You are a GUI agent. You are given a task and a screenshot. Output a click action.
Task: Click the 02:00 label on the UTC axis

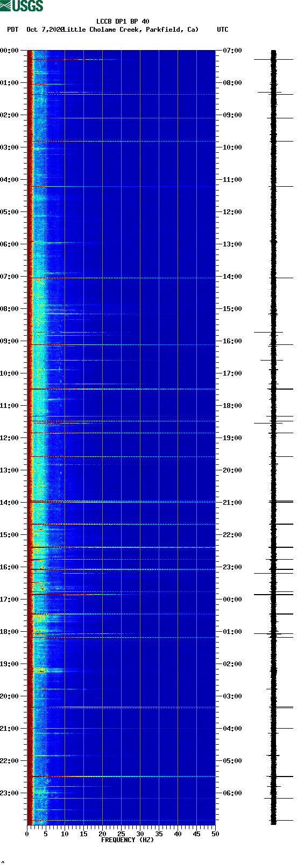pos(232,664)
